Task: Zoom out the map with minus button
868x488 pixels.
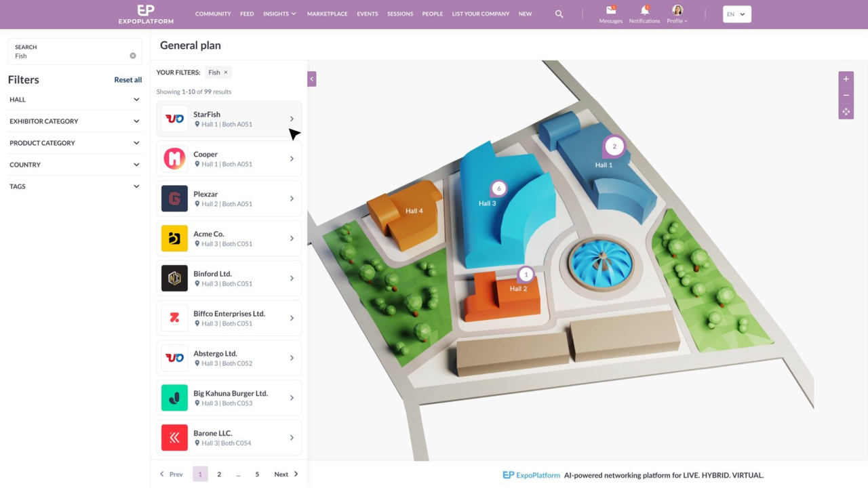Action: coord(846,96)
